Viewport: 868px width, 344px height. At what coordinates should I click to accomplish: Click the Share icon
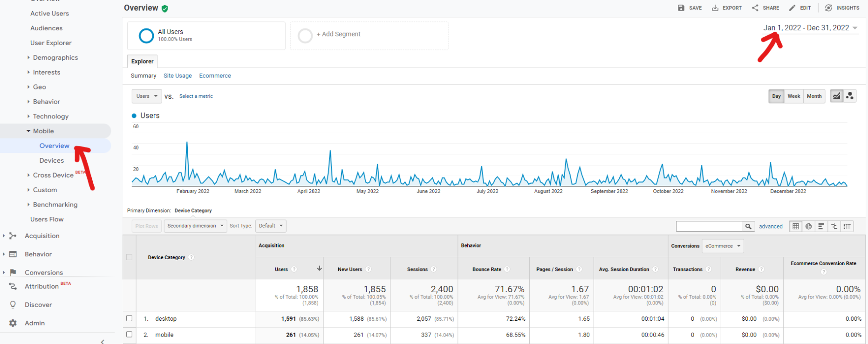pos(755,8)
